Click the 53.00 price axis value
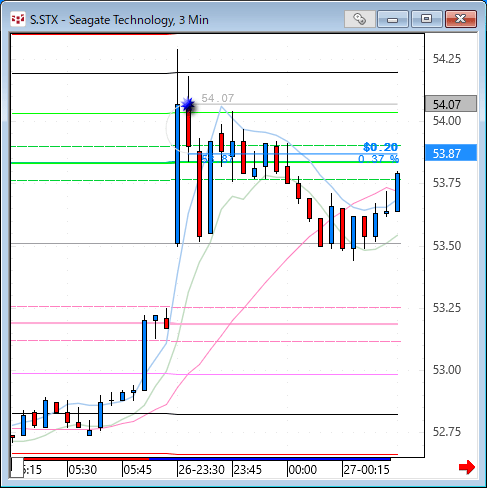Image resolution: width=487 pixels, height=488 pixels. (x=447, y=370)
